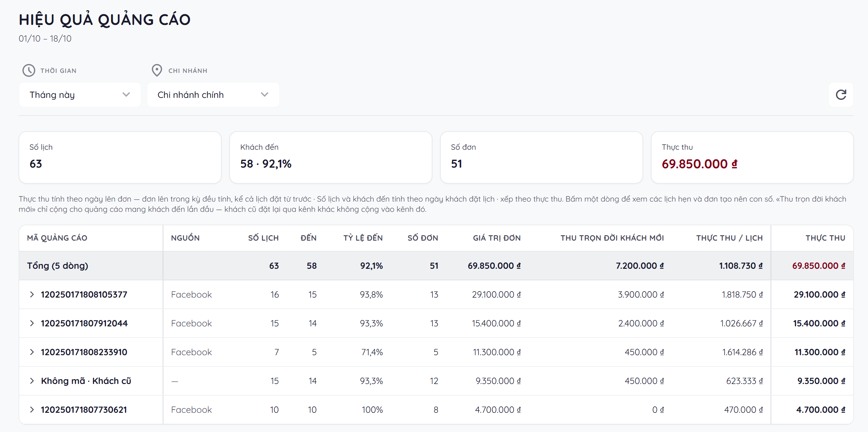Open the Tháng này time dropdown
The image size is (868, 432).
click(80, 95)
